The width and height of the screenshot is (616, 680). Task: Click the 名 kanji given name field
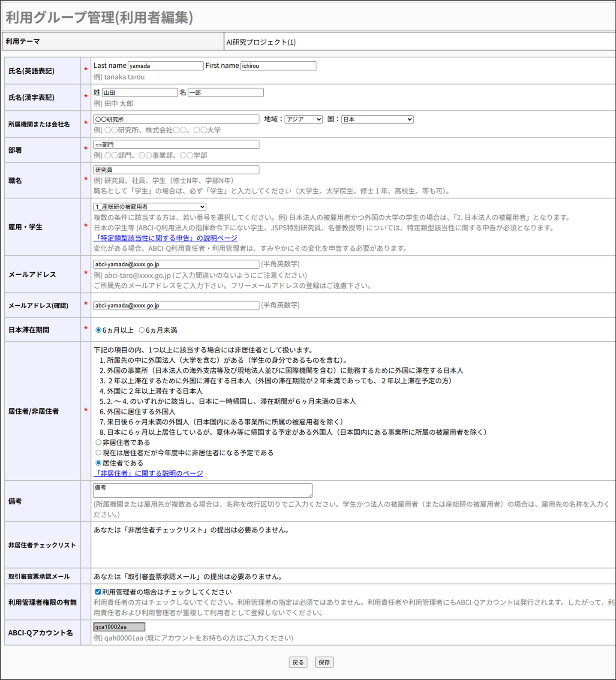coord(225,93)
